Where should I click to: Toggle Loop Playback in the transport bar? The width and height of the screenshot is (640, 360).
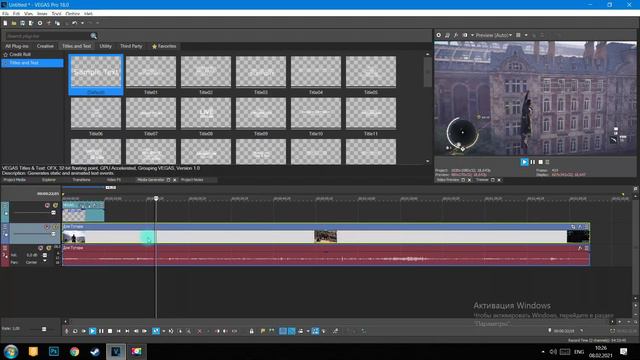(75, 331)
